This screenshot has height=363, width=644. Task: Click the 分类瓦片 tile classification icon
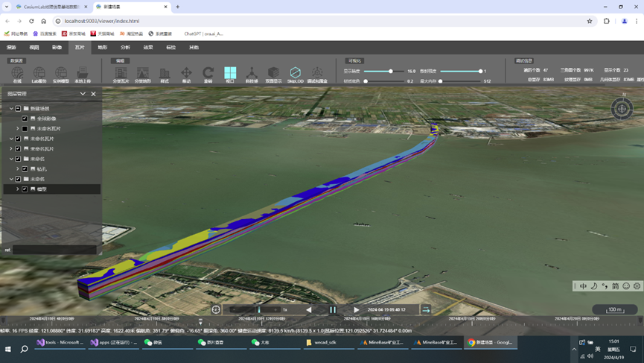point(121,73)
